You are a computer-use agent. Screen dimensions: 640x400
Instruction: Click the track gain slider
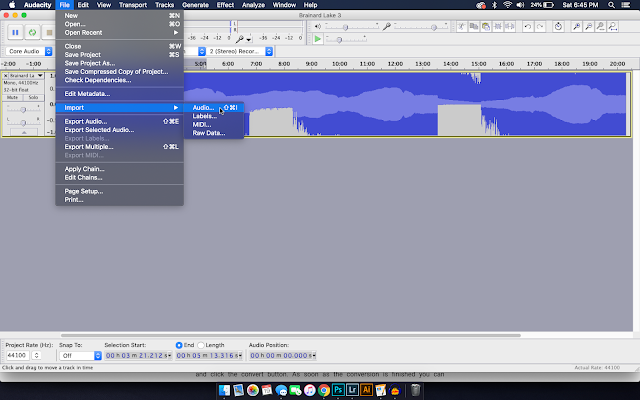coord(23,109)
